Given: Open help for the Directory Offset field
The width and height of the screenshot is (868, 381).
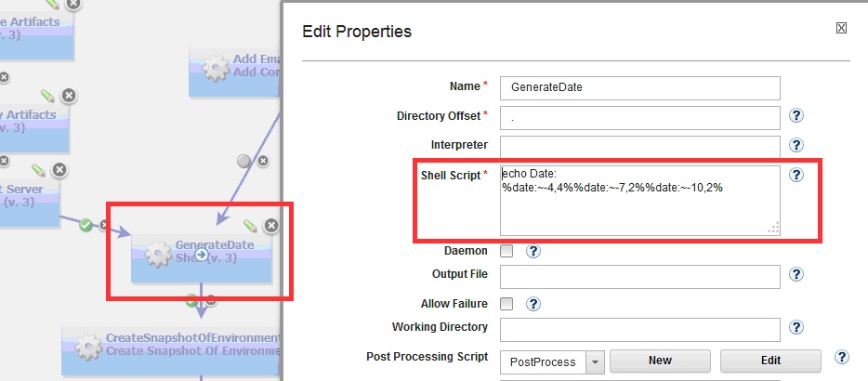Looking at the screenshot, I should click(796, 116).
